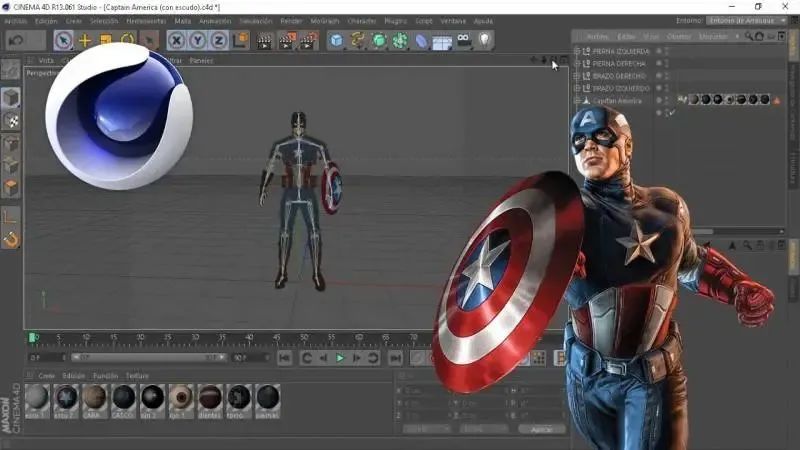Select the Texture mode checker icon
The width and height of the screenshot is (800, 450).
click(x=11, y=120)
